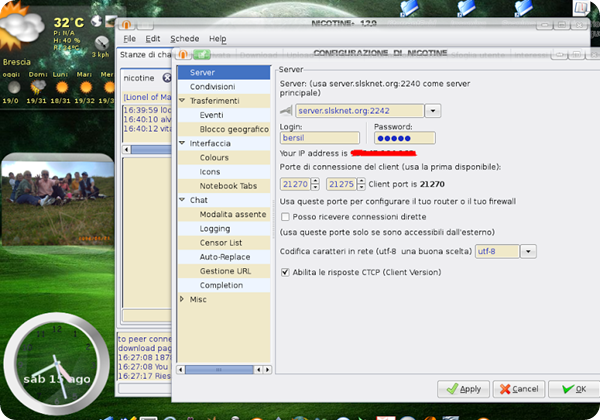This screenshot has width=600, height=420.
Task: Select Auto-Replace settings item
Action: tap(224, 257)
